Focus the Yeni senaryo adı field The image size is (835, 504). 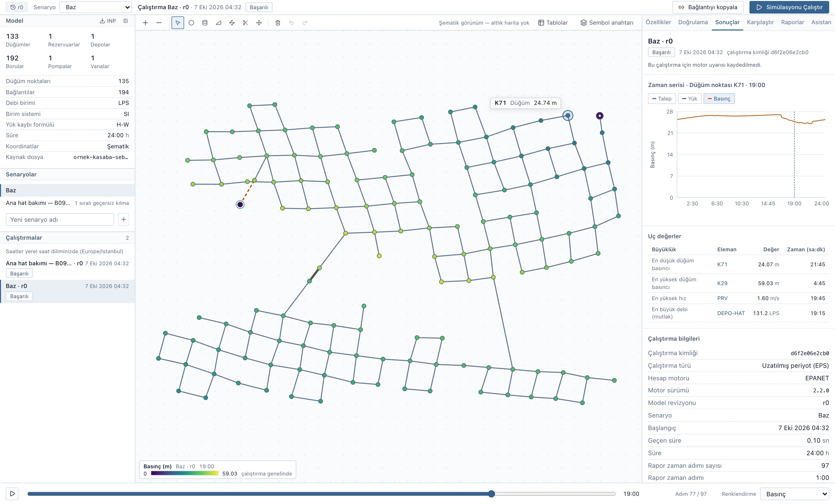pyautogui.click(x=60, y=219)
